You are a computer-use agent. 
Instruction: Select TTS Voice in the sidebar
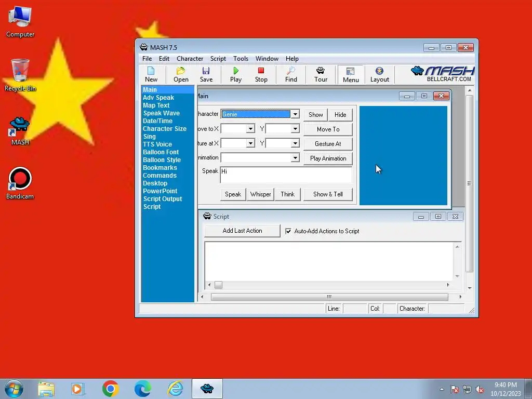[x=157, y=144]
